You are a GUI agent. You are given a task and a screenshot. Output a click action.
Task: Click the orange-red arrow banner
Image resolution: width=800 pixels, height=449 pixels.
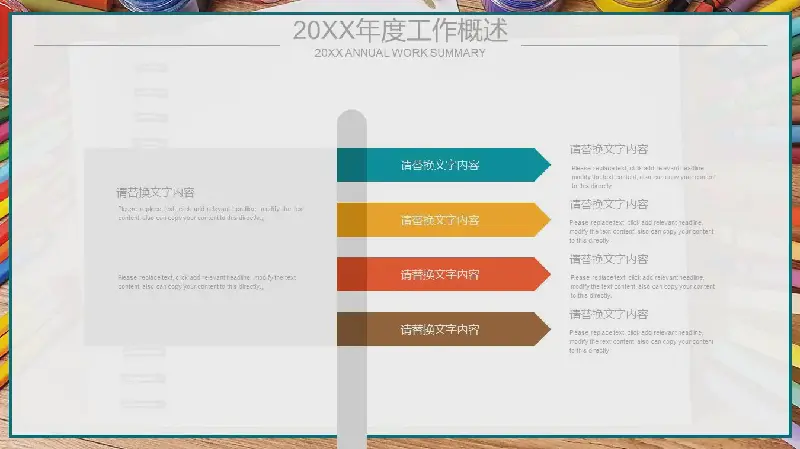pyautogui.click(x=441, y=274)
